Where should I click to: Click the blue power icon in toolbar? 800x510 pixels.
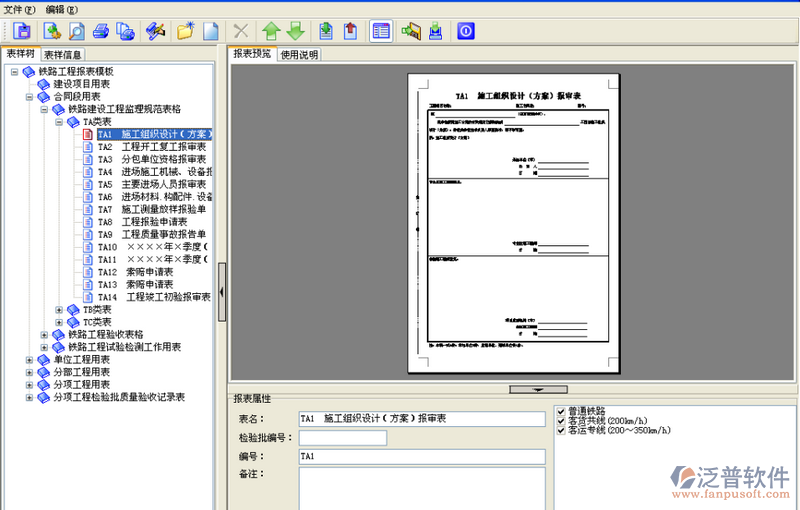(x=465, y=31)
